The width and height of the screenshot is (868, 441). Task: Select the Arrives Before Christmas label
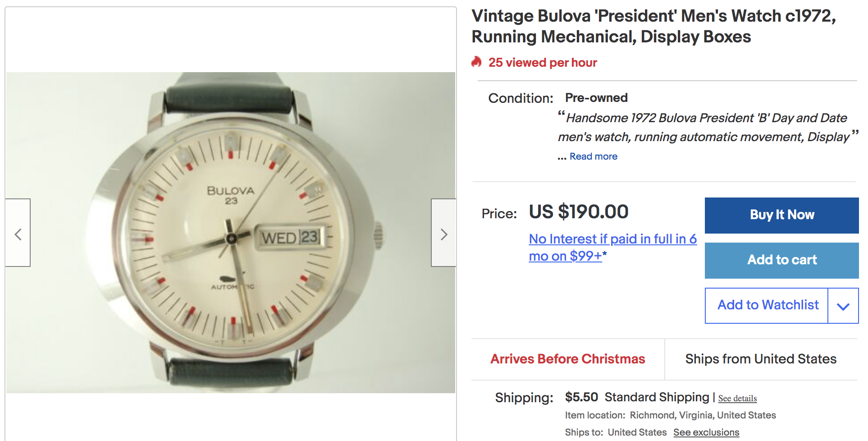pos(567,359)
